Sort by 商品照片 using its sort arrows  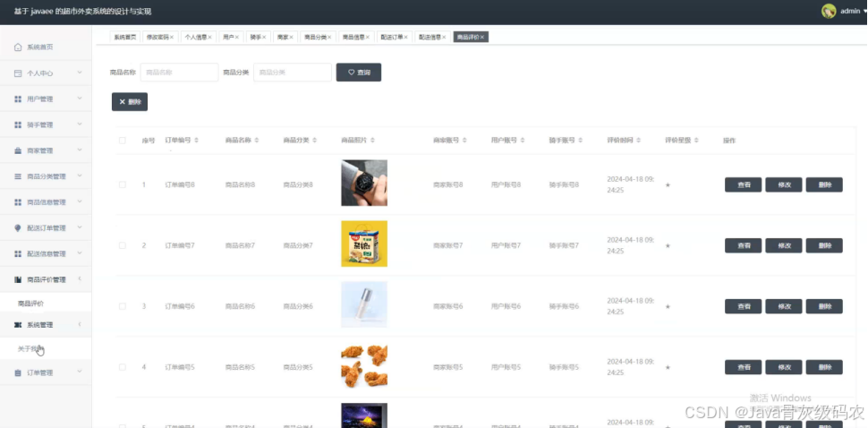[x=372, y=141]
